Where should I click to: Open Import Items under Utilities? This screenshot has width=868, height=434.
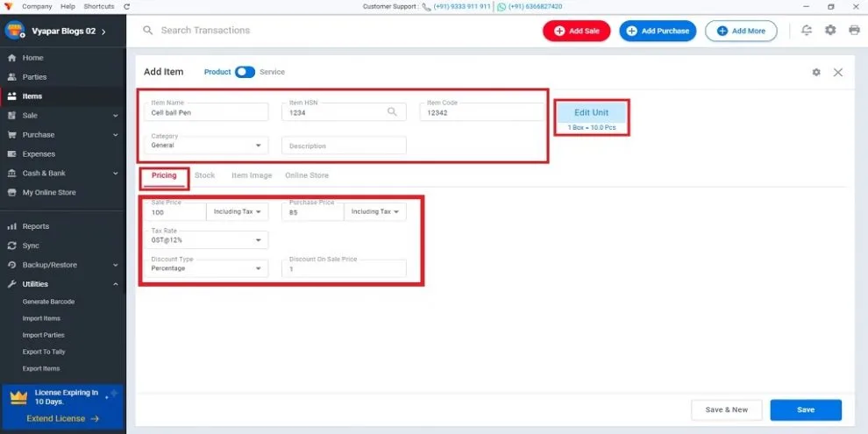pos(41,318)
